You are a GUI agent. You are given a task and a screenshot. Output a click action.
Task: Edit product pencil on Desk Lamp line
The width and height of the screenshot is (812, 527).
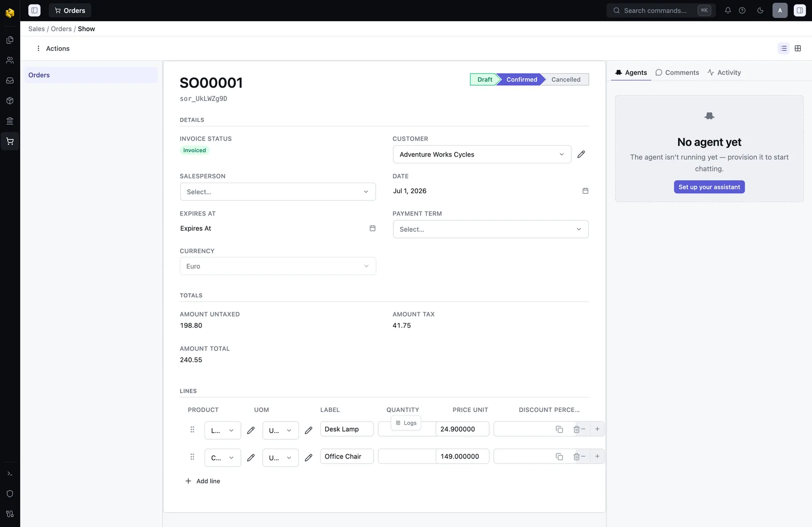(251, 431)
